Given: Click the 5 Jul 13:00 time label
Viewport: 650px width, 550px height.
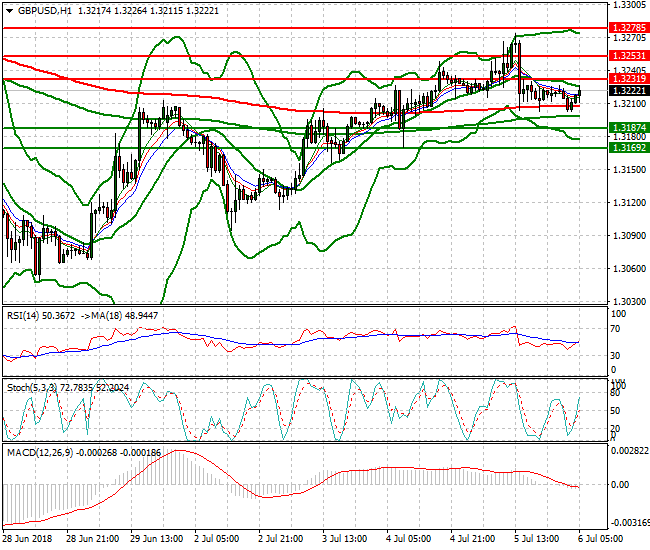Looking at the screenshot, I should (x=536, y=539).
